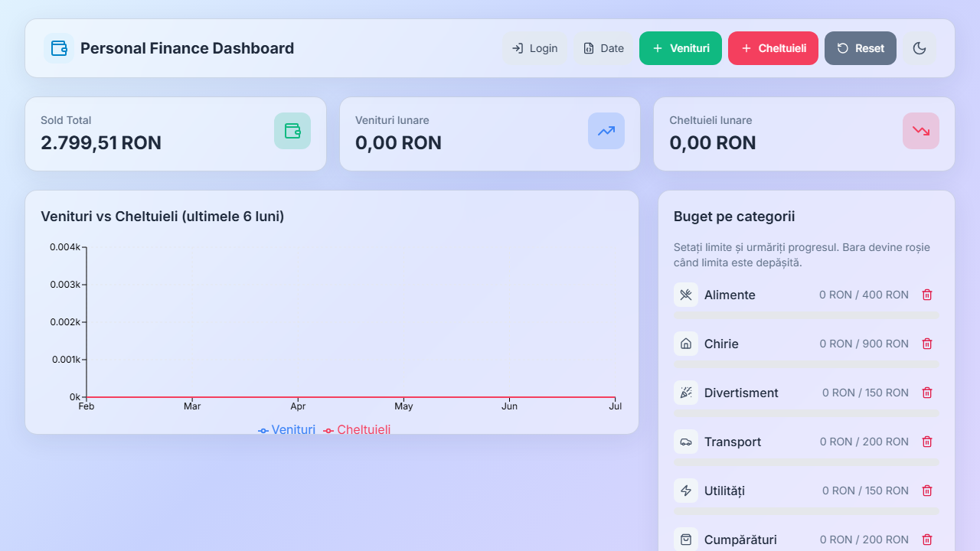Click the Utilități budget progress bar

tap(806, 511)
